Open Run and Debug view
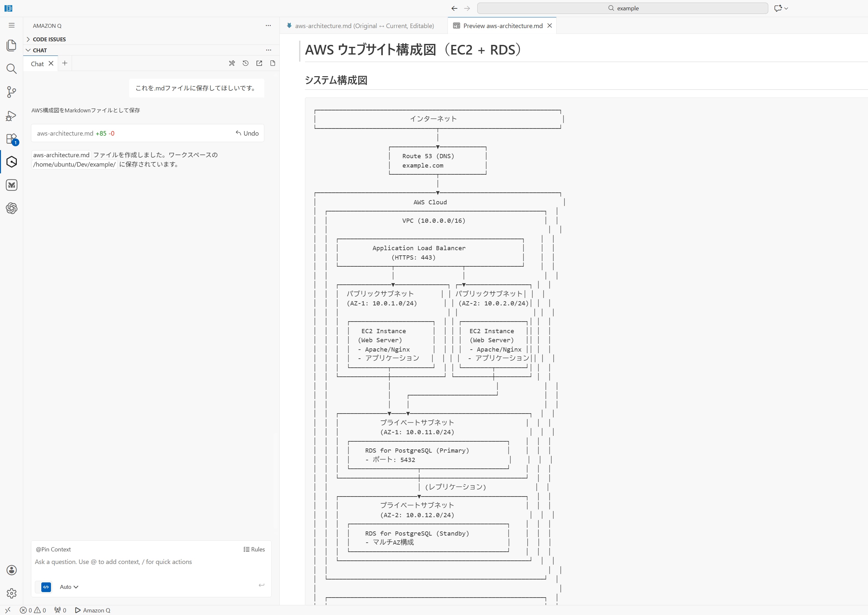The width and height of the screenshot is (868, 615). tap(11, 116)
